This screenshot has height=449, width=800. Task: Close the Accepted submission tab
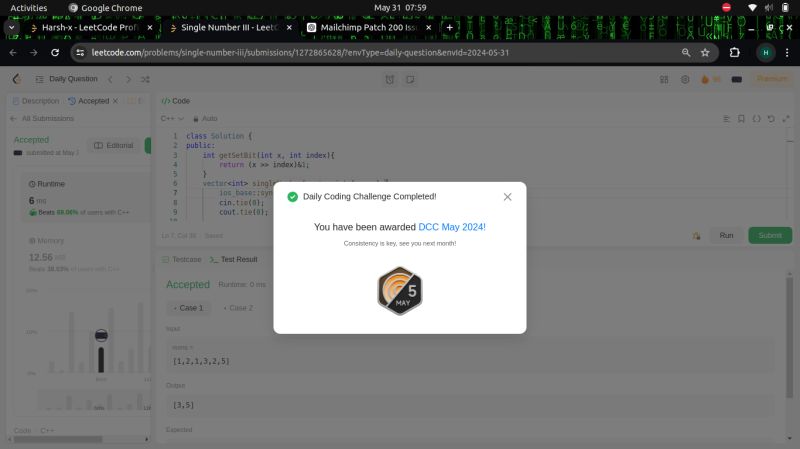(116, 101)
